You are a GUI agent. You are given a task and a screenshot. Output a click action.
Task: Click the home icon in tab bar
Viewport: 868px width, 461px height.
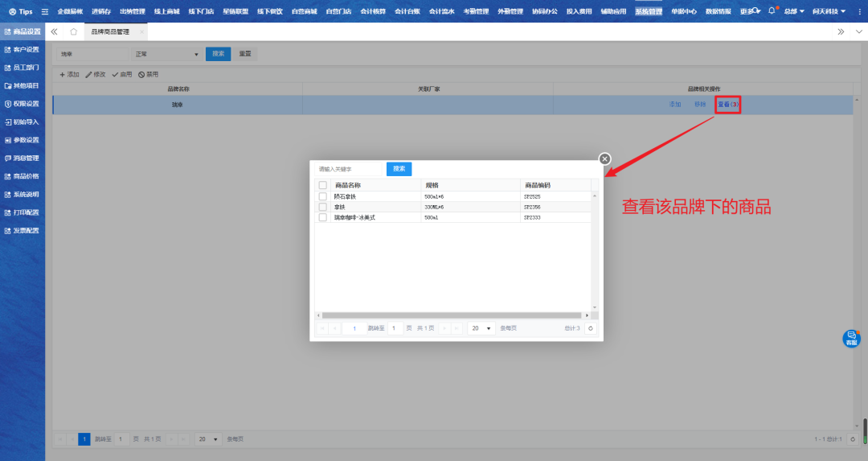coord(73,31)
